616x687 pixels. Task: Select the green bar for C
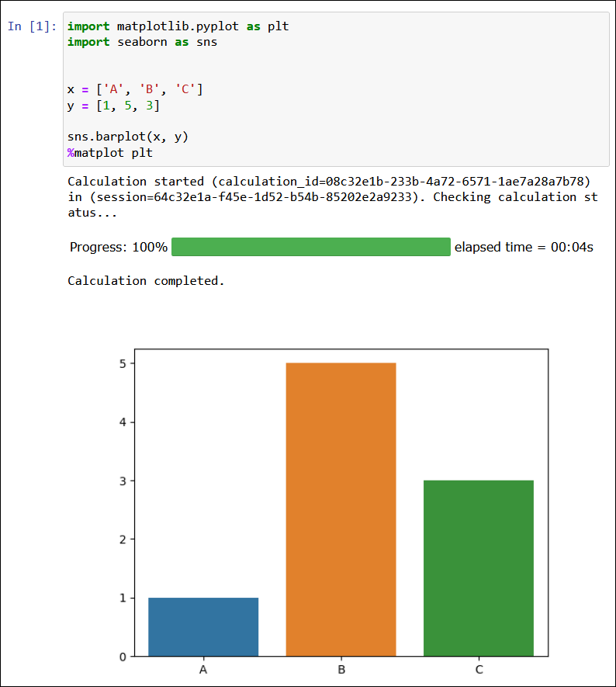tap(479, 568)
